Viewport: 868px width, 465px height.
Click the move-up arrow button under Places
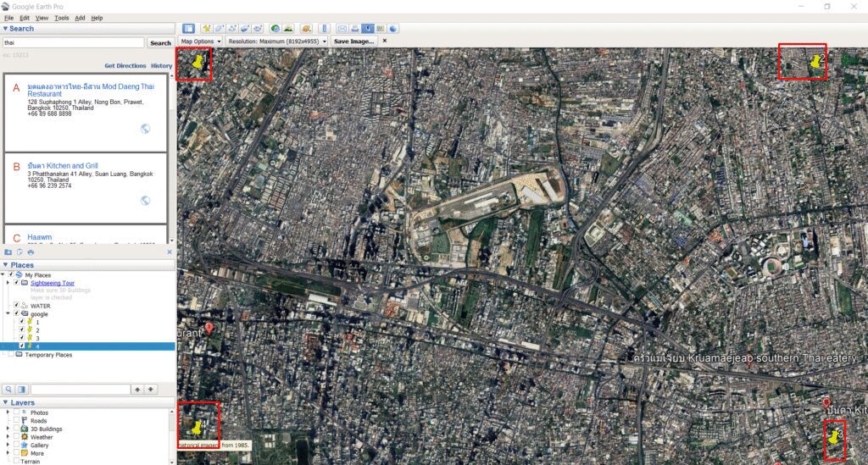pos(137,390)
